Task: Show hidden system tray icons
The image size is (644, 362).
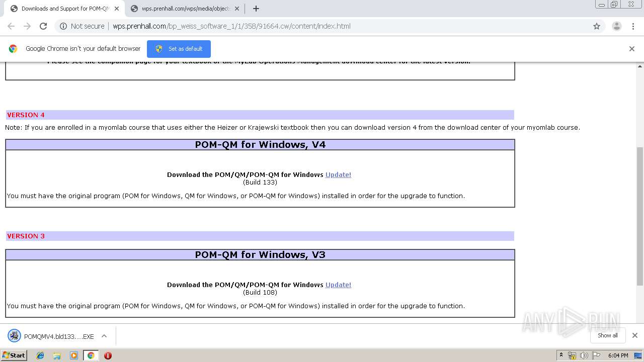Action: pyautogui.click(x=561, y=355)
